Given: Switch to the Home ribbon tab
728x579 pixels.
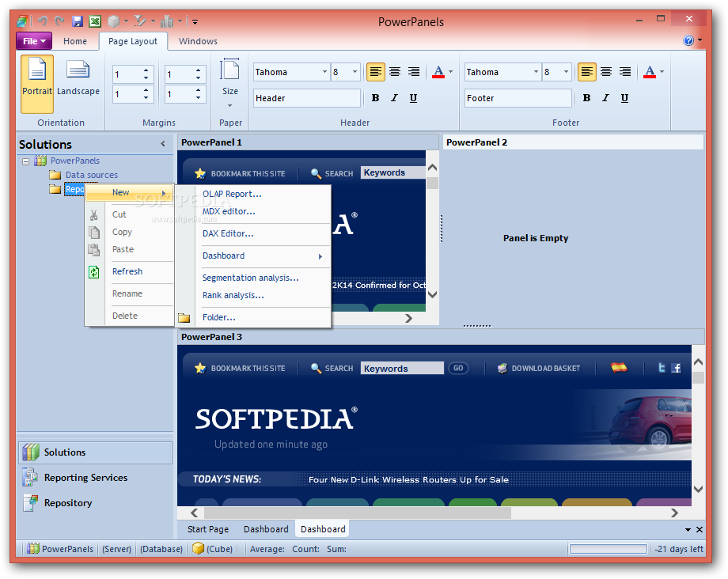Looking at the screenshot, I should click(x=74, y=41).
